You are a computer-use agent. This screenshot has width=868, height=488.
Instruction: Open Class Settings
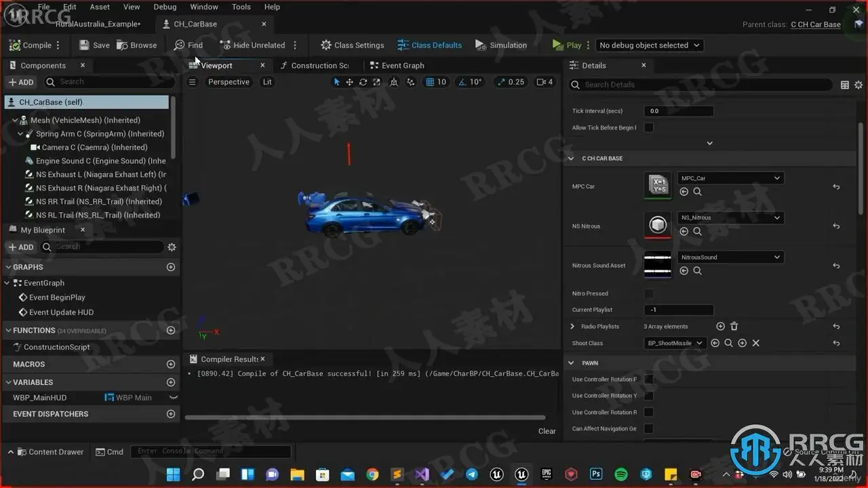353,45
